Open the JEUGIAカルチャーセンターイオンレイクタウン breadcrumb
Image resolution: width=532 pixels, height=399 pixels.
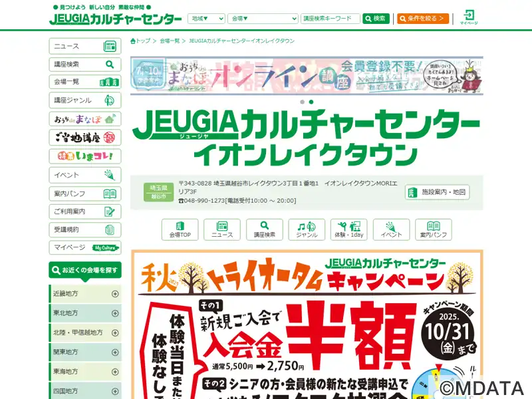[x=241, y=41]
